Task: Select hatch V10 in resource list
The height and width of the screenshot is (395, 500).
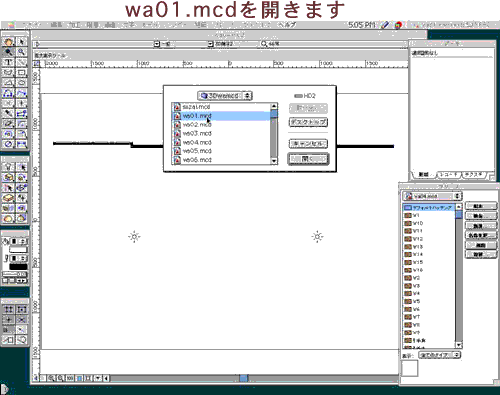Action: pyautogui.click(x=429, y=223)
